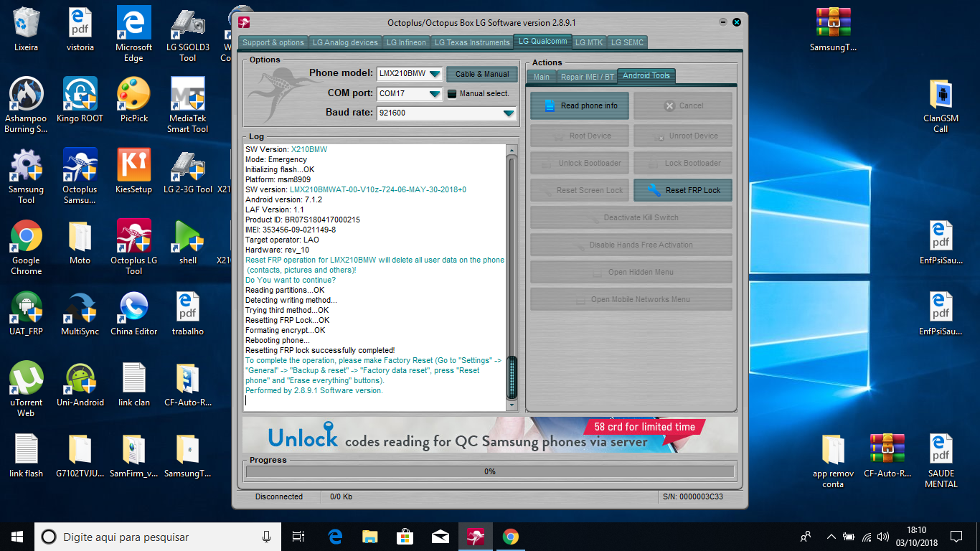Click the Unlock codes advertisement banner
The width and height of the screenshot is (980, 551).
coord(490,435)
